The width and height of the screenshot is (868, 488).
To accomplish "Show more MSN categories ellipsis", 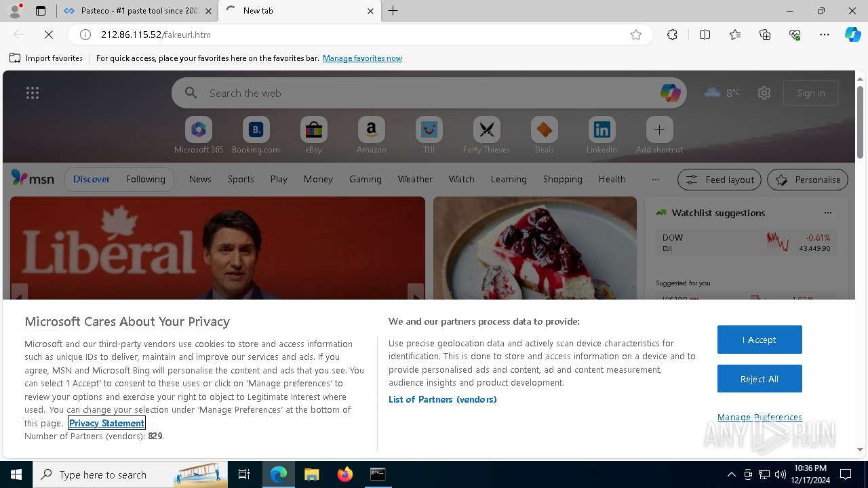I will [655, 179].
